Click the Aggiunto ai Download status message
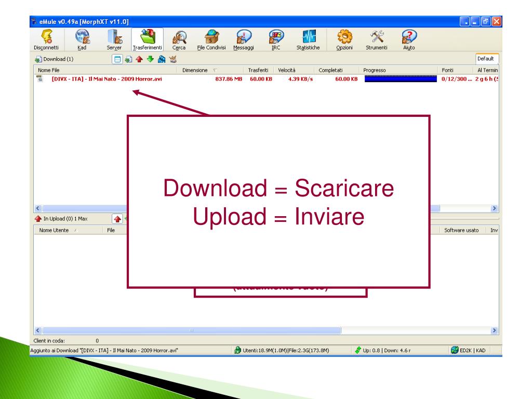 (104, 351)
